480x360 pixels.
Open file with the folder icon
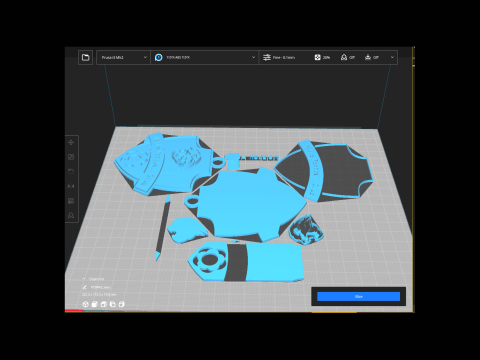pyautogui.click(x=86, y=57)
